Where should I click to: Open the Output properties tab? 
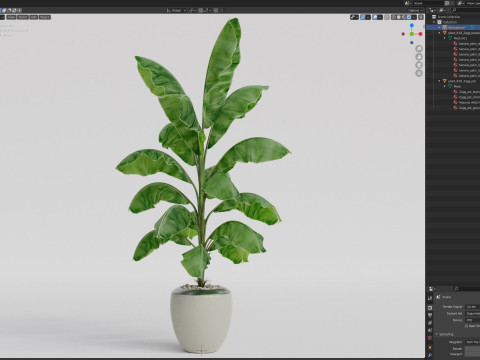coord(430,315)
